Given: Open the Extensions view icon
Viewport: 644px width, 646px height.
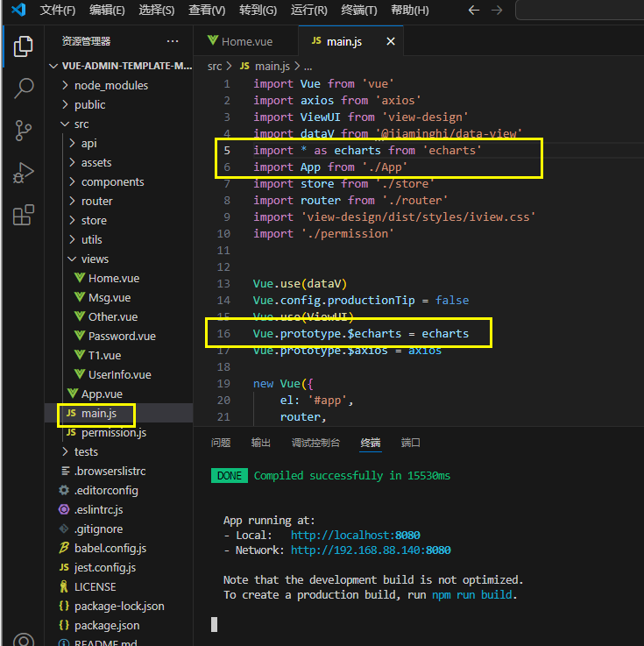Looking at the screenshot, I should click(23, 215).
